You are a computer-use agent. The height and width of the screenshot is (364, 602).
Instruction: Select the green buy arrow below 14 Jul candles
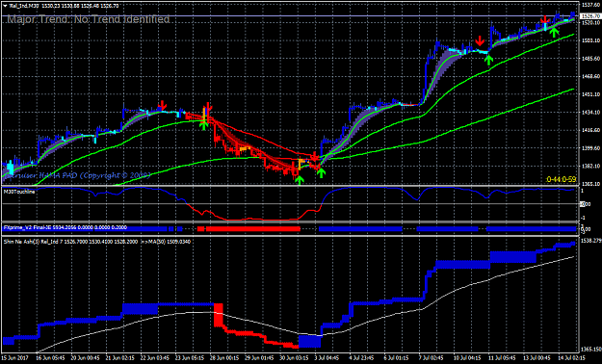pos(554,32)
